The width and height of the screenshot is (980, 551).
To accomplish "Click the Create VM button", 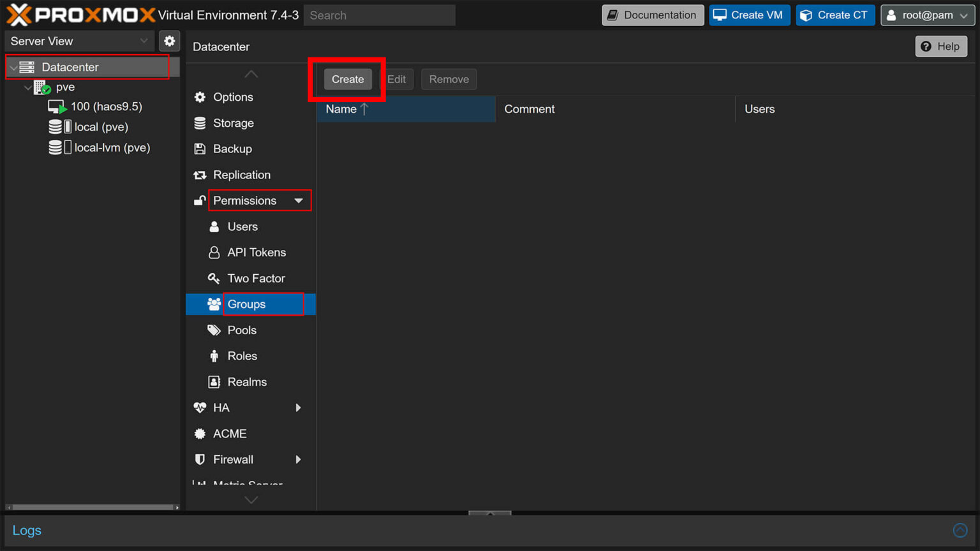I will [750, 15].
